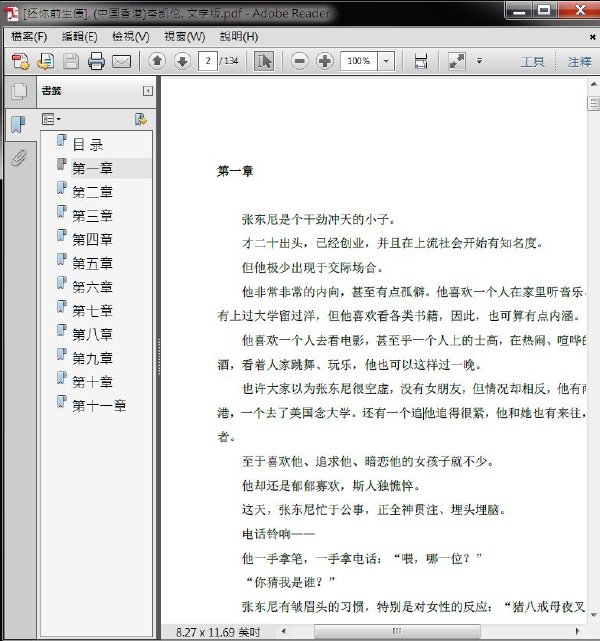Send file via email envelope icon
This screenshot has width=600, height=641.
pyautogui.click(x=121, y=62)
